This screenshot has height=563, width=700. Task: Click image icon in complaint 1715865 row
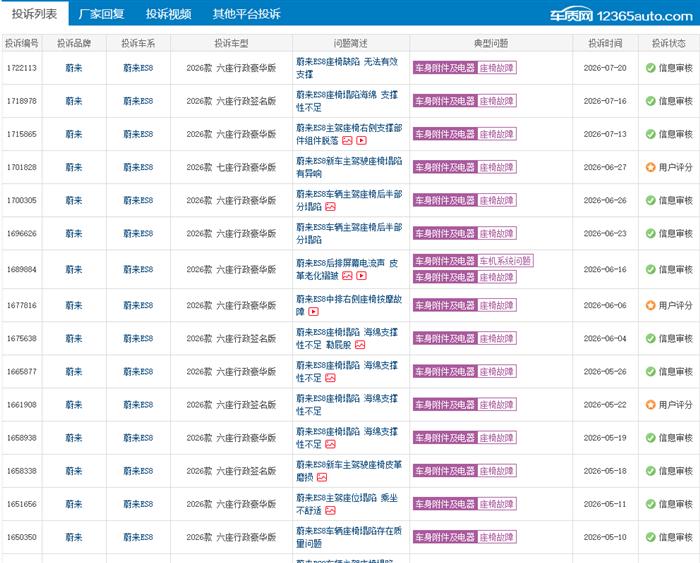coord(347,141)
